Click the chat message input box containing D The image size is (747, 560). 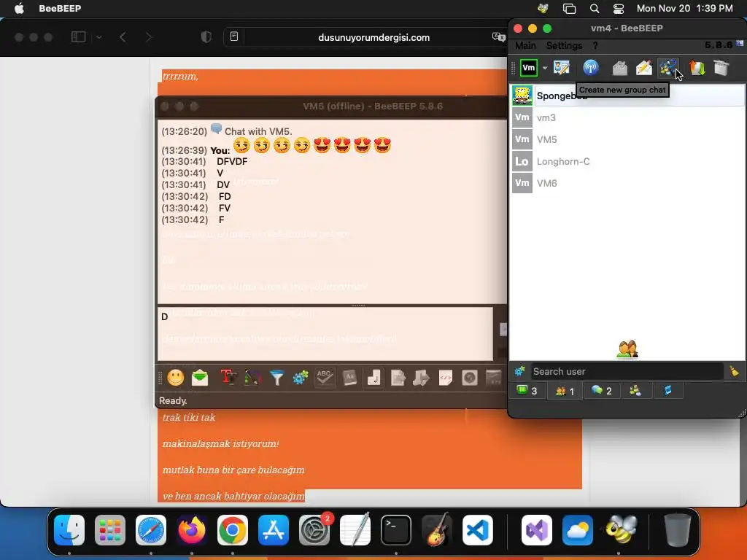(x=325, y=334)
